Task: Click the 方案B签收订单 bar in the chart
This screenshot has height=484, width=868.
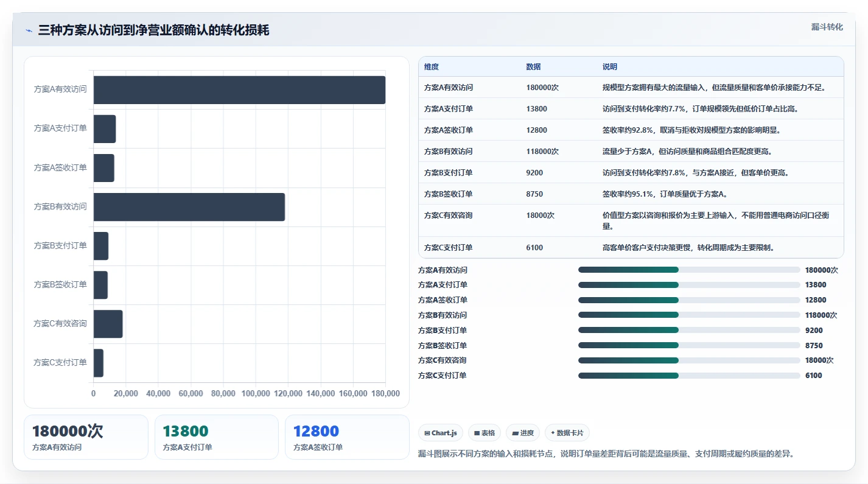Action: pos(100,284)
